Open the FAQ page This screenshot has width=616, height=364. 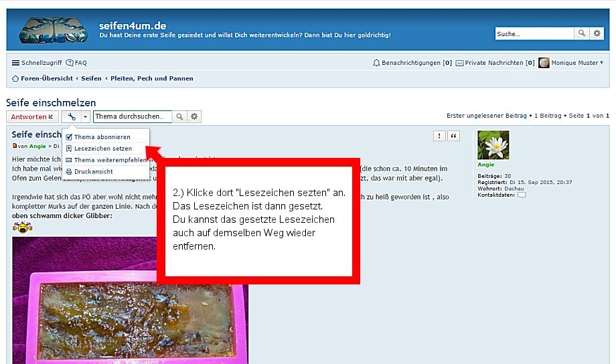click(x=76, y=62)
